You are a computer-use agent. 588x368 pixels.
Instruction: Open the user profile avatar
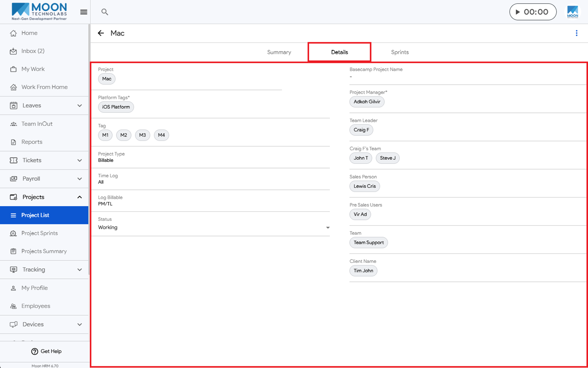click(572, 12)
